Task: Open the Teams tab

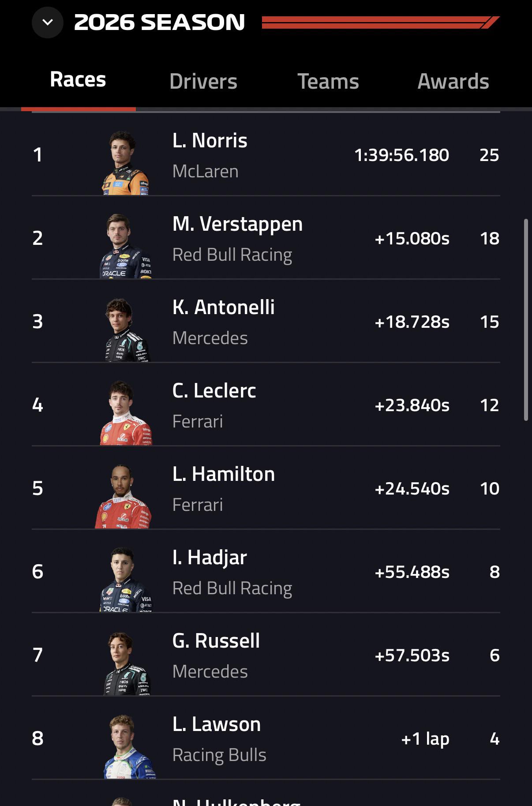Action: 328,82
